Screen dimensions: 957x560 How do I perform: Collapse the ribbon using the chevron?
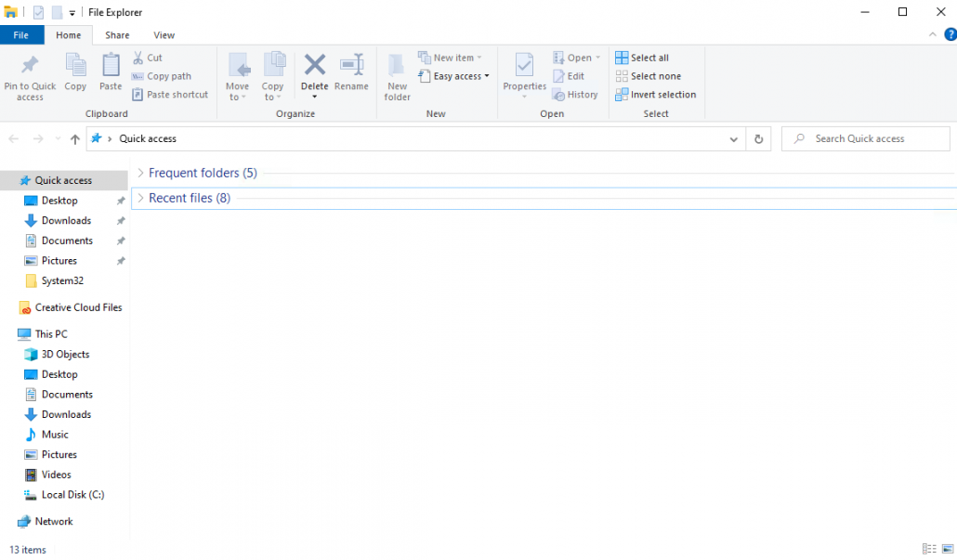click(934, 34)
